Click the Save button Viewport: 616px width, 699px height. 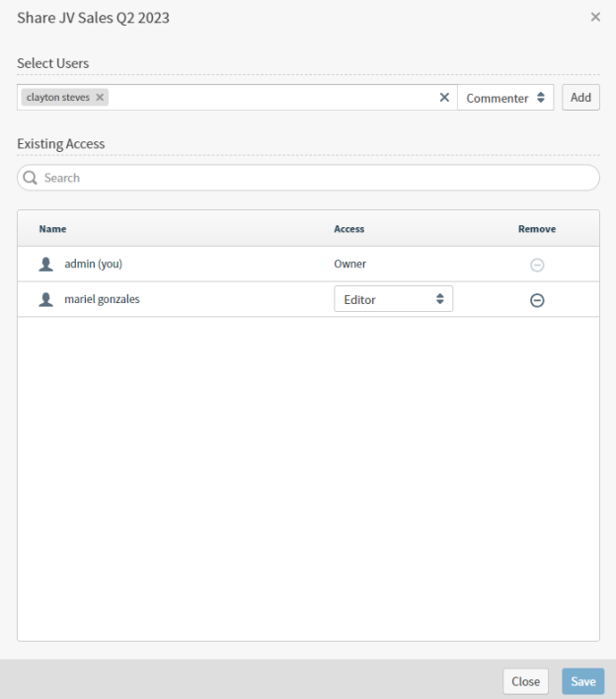582,681
